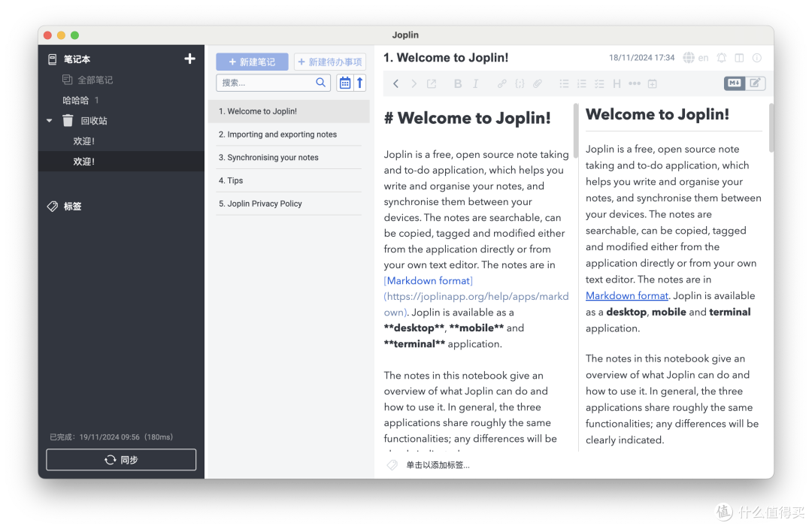Apply italic formatting icon
This screenshot has width=812, height=529.
475,83
